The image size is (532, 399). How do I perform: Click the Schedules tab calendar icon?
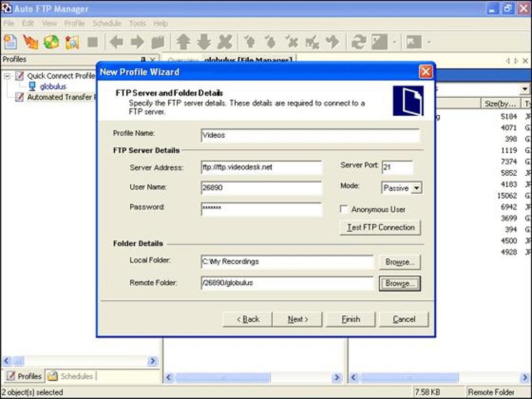pos(52,376)
